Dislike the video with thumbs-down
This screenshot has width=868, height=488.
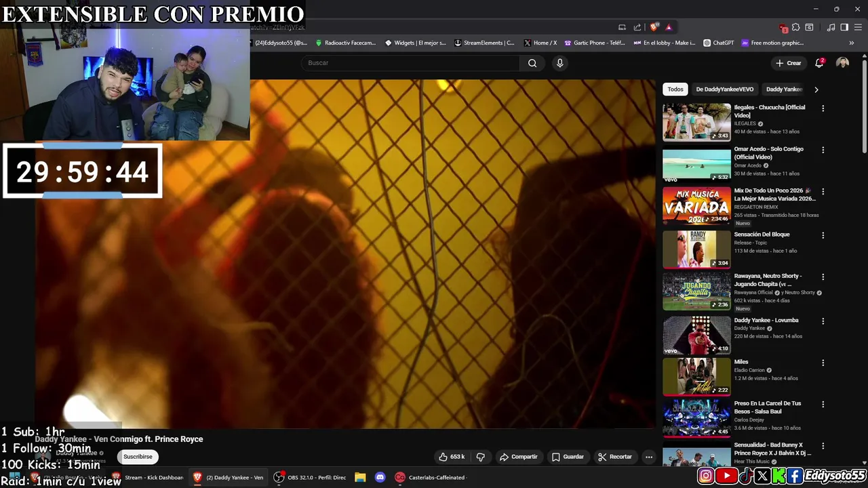click(481, 457)
